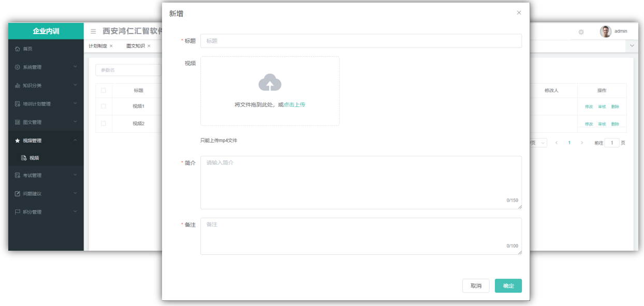
Task: Close the 新增 dialog with the X
Action: [519, 13]
